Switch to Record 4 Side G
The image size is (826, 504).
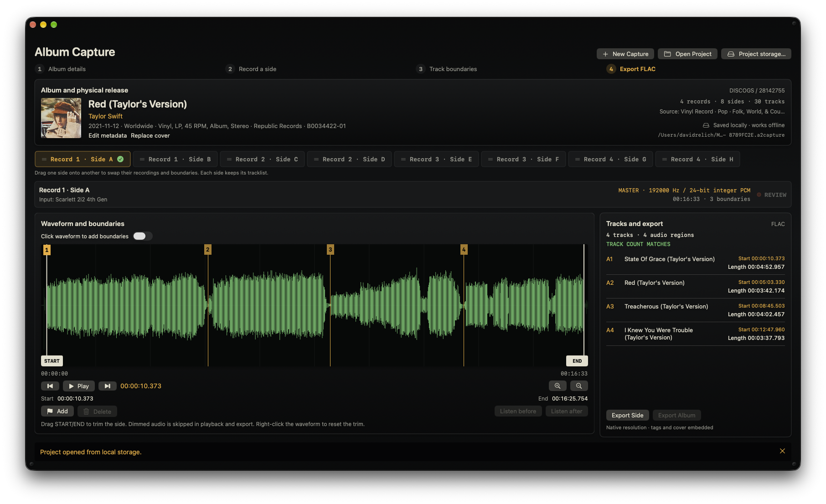tap(610, 159)
